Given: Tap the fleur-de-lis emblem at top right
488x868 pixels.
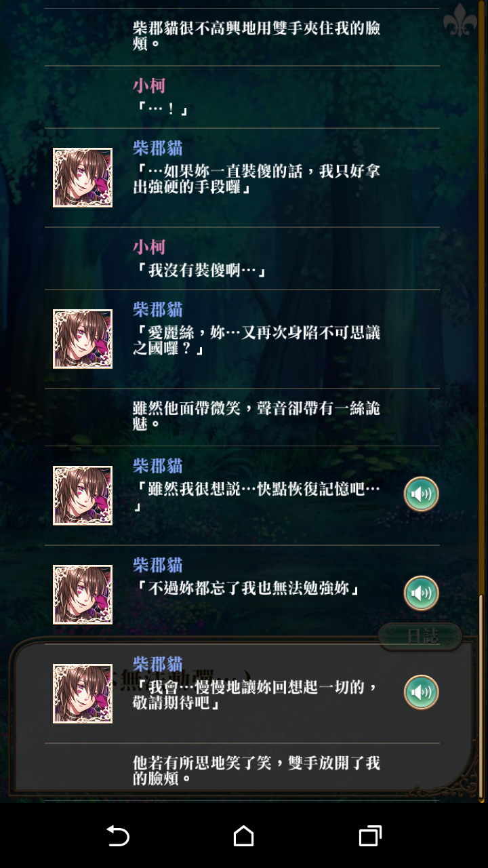Looking at the screenshot, I should (x=460, y=21).
